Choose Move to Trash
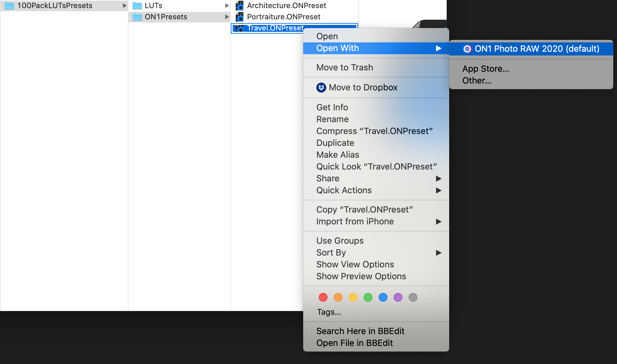This screenshot has height=364, width=617. coord(376,68)
